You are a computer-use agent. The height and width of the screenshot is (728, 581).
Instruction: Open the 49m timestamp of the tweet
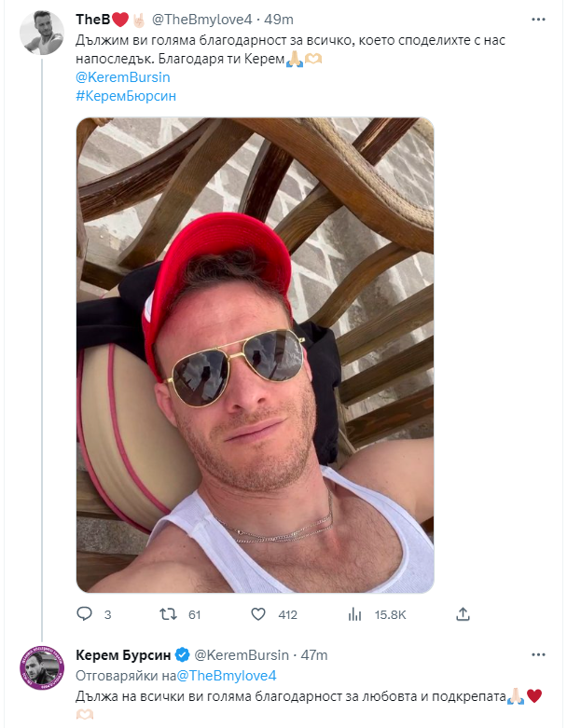click(281, 21)
